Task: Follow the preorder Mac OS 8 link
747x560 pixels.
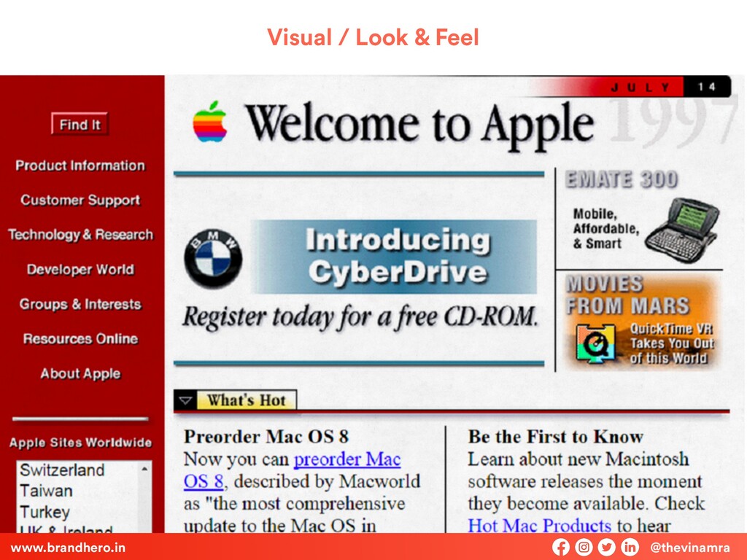Action: [x=292, y=470]
